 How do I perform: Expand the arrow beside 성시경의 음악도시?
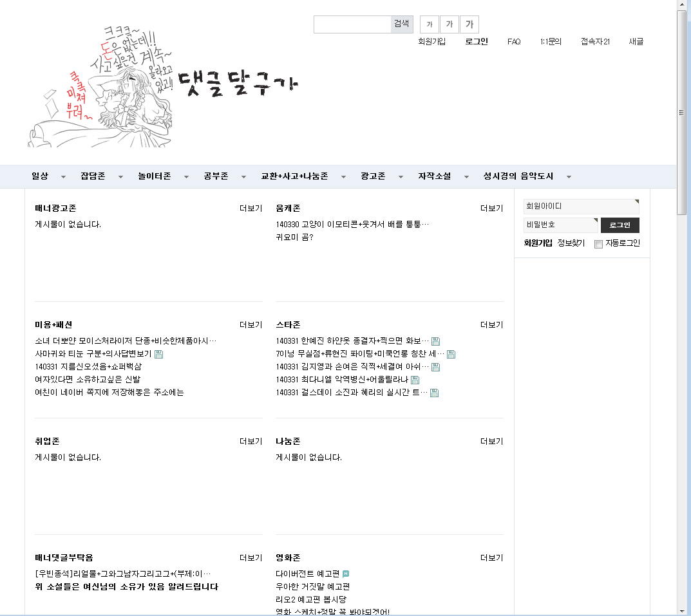click(569, 177)
